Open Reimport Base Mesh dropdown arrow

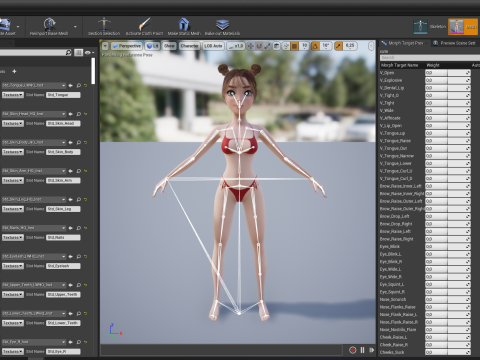coord(75,27)
